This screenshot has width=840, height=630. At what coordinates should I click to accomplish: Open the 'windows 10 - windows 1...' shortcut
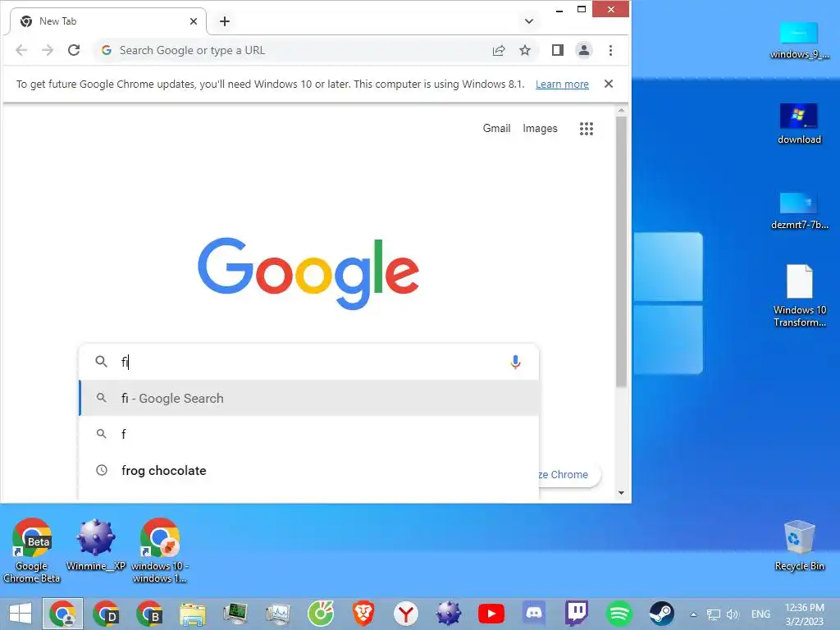(x=160, y=550)
